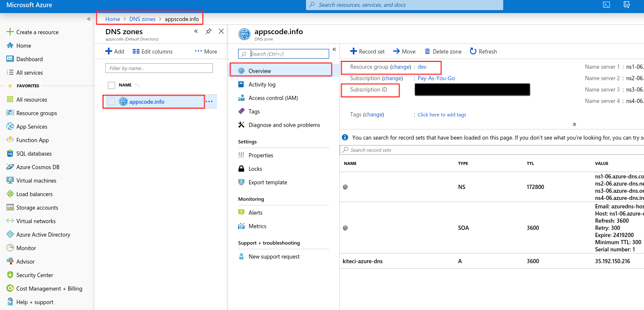Select the Overview menu item
644x310 pixels.
tap(282, 71)
